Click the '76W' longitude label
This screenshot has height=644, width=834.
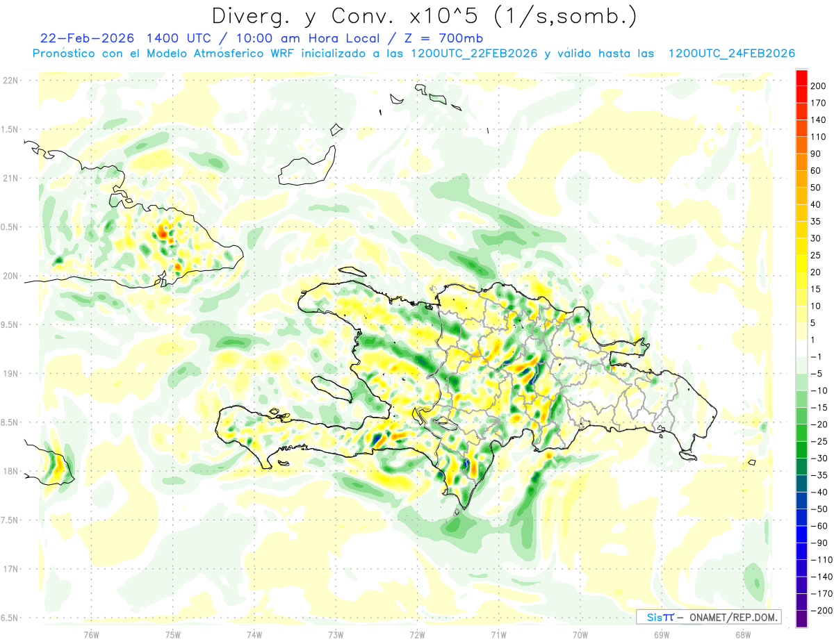coord(91,634)
